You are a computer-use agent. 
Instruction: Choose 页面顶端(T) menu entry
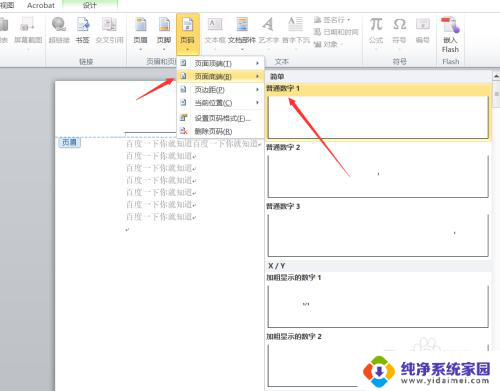click(x=220, y=63)
